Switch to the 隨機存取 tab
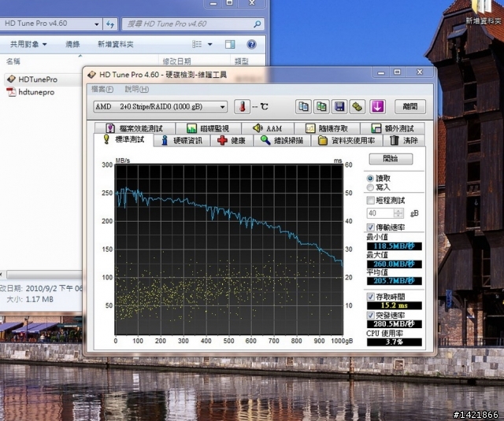 pos(327,128)
